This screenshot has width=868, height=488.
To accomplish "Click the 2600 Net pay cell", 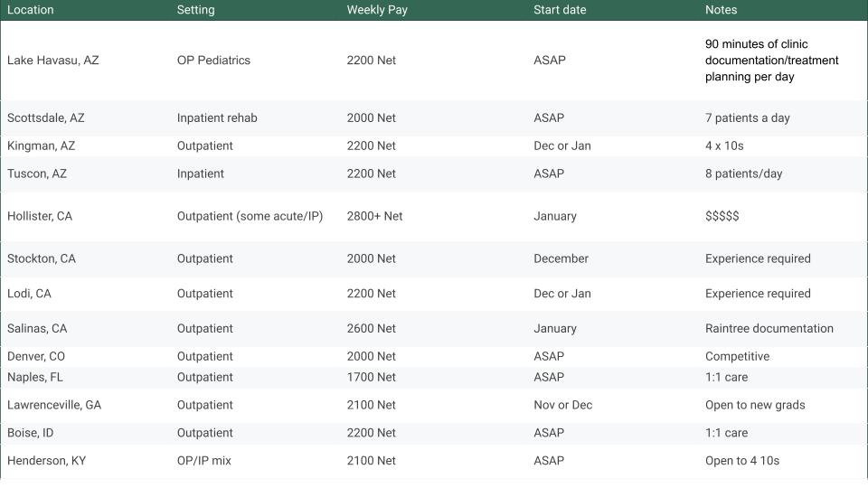I will coord(371,329).
